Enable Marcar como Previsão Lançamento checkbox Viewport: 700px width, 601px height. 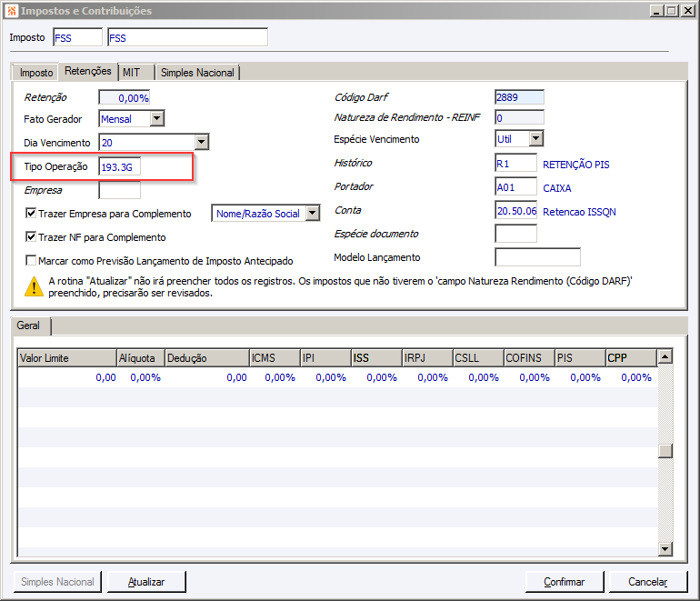coord(31,261)
